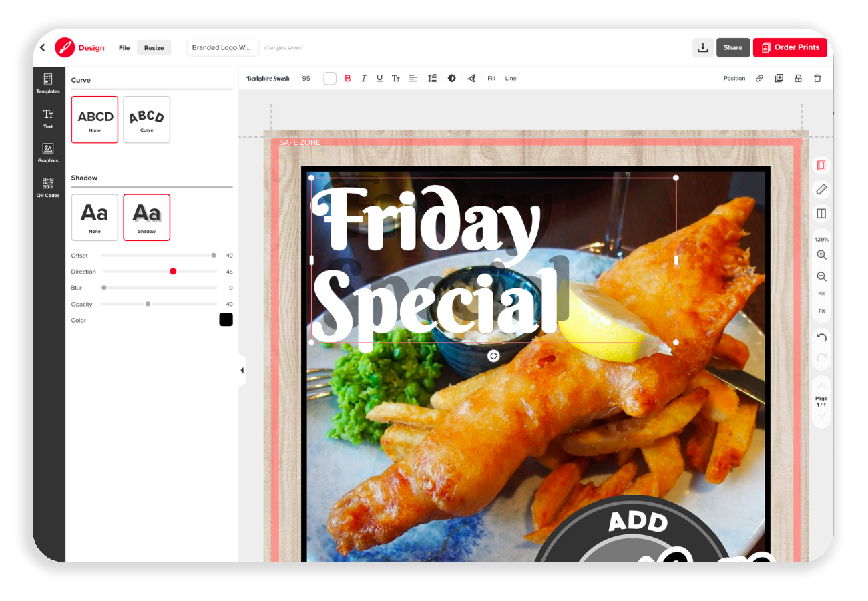Open the Graphics panel

48,153
